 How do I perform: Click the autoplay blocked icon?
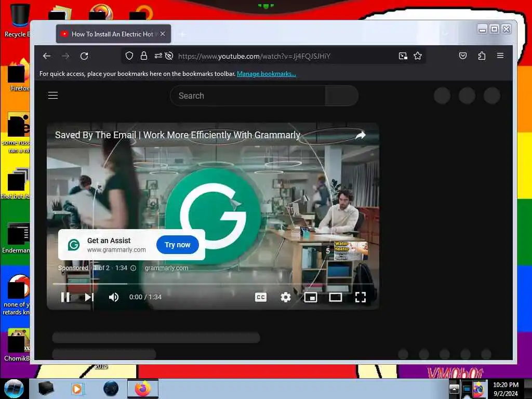tap(169, 56)
